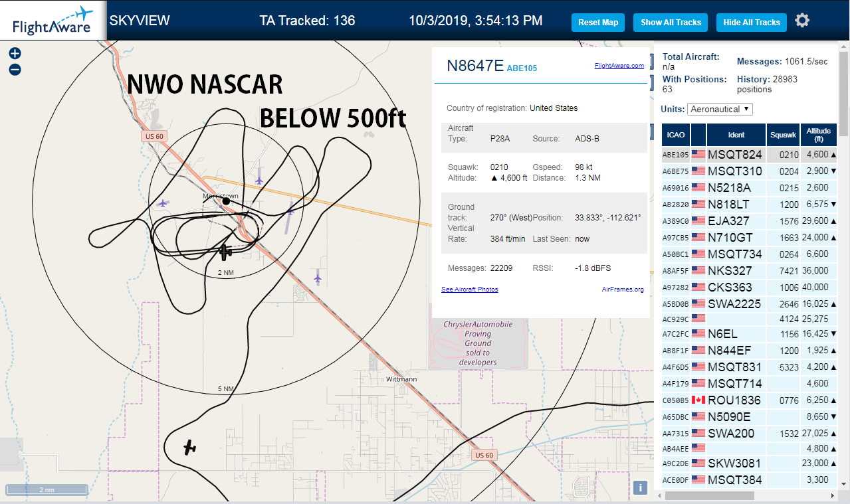Select the SWA2225 aircraft row
850x504 pixels.
(x=750, y=304)
